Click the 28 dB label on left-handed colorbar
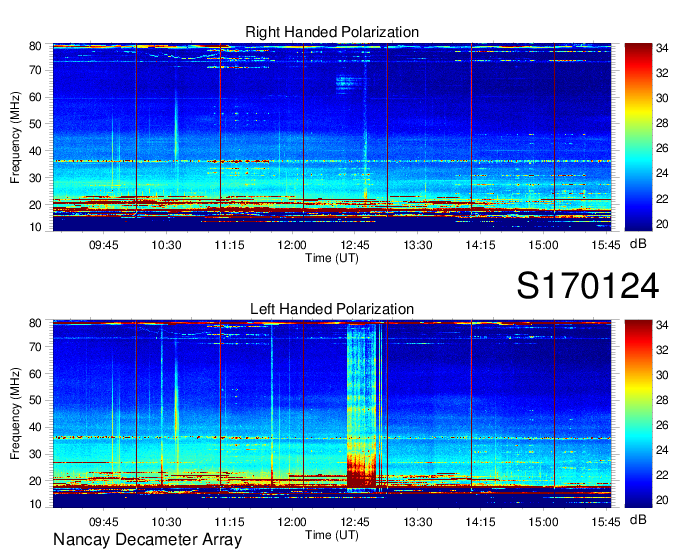The width and height of the screenshot is (680, 552). click(662, 400)
